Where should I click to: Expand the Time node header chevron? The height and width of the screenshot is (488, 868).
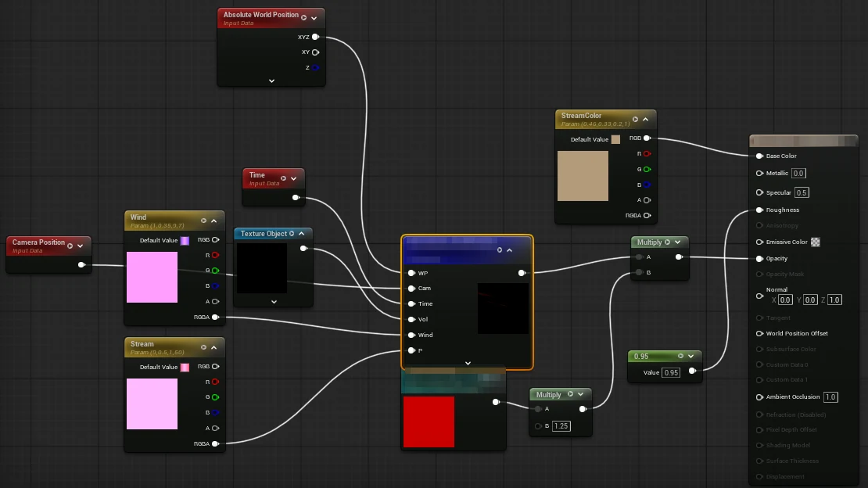[x=294, y=178]
